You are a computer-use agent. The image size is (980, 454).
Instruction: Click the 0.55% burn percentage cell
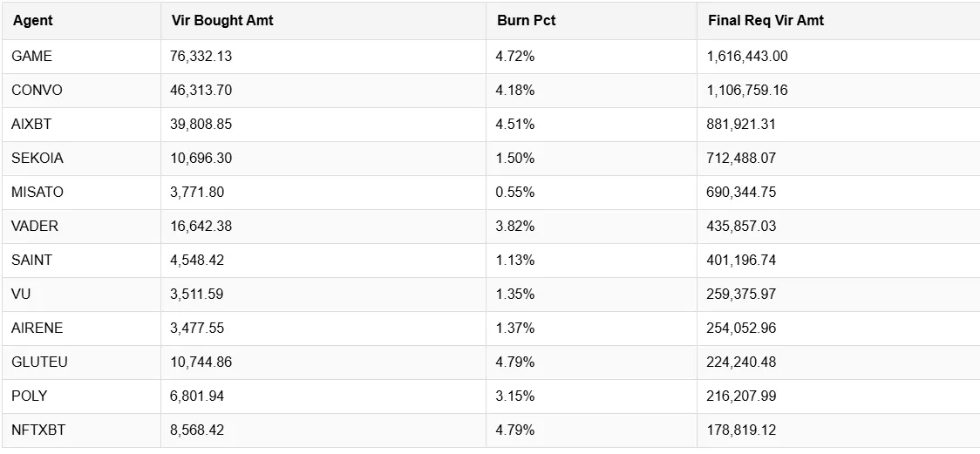point(591,193)
